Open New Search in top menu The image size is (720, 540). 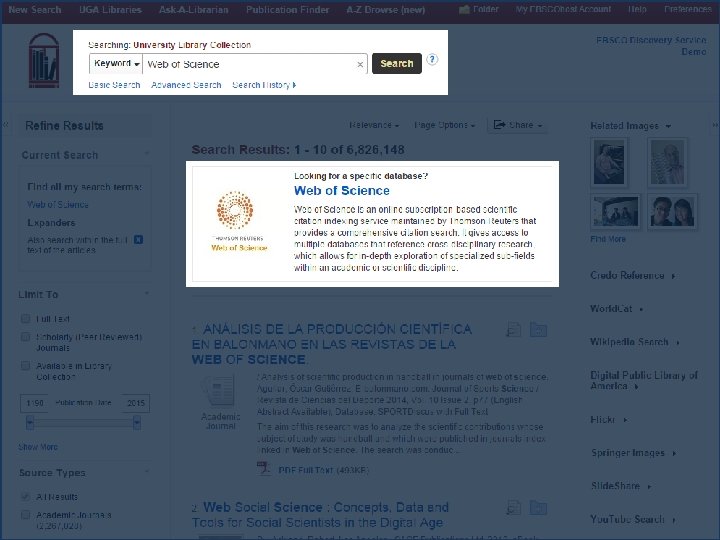point(35,10)
